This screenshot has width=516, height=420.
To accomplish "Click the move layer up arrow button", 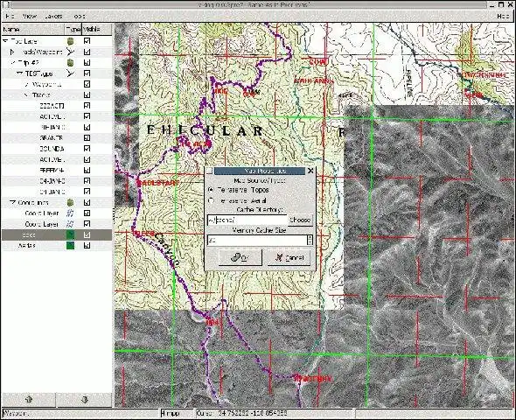I will 29,400.
